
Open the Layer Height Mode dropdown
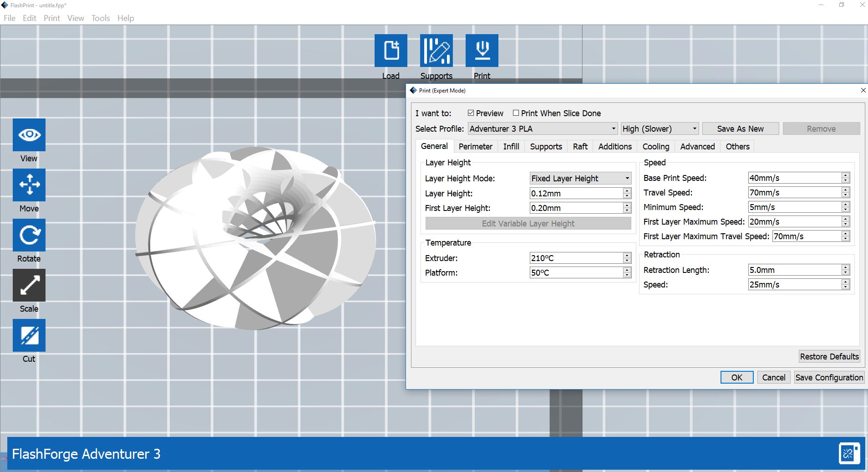[580, 178]
